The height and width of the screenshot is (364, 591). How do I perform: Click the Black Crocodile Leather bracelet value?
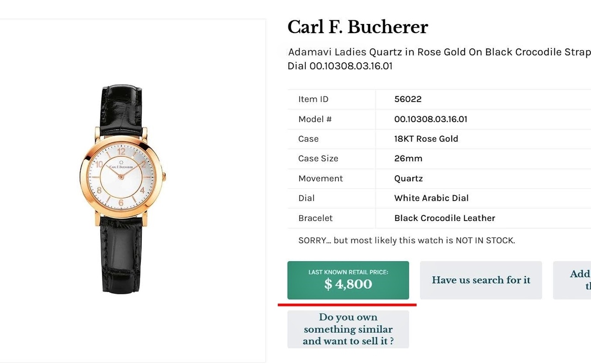(x=444, y=218)
